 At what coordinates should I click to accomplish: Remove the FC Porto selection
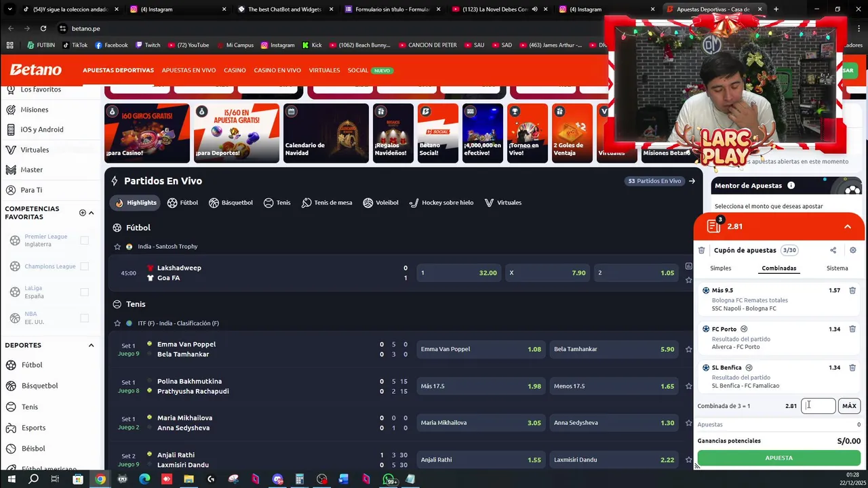852,329
